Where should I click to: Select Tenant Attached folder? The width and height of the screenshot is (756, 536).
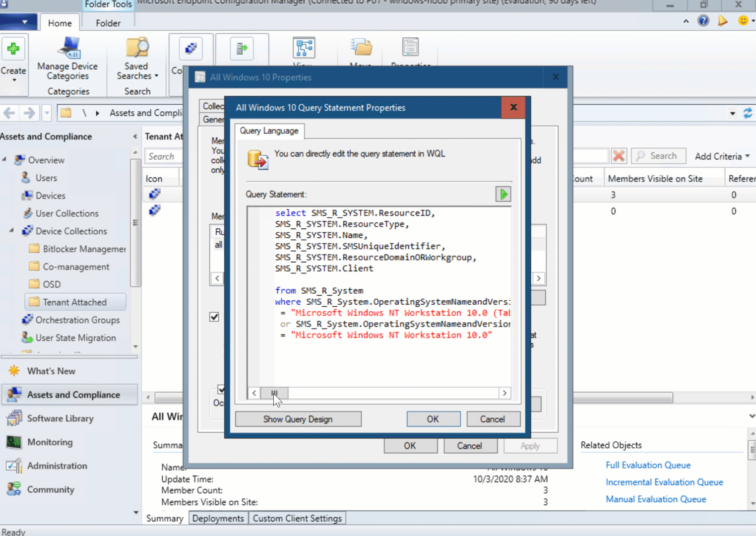tap(75, 302)
